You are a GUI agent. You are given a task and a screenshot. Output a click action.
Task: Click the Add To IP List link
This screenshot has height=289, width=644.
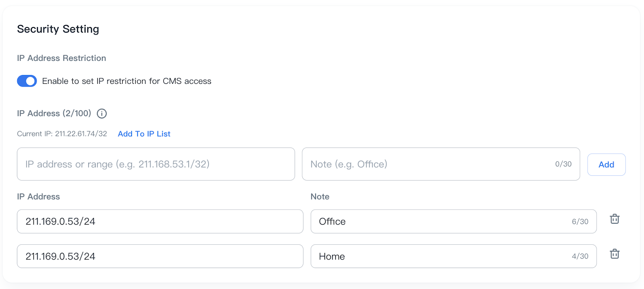(x=144, y=134)
